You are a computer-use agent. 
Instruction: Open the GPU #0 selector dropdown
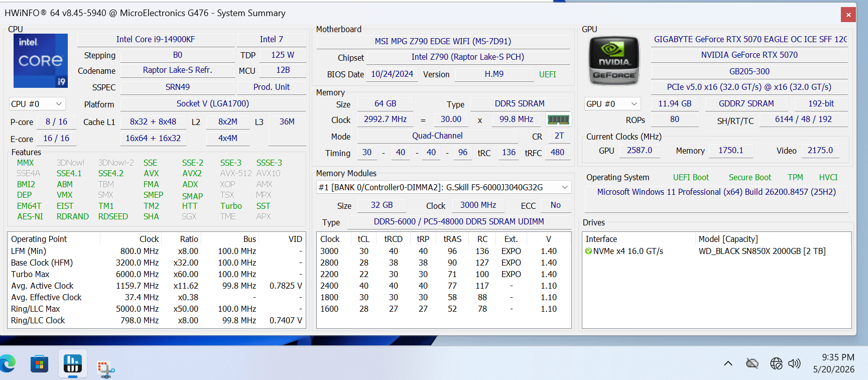coord(612,104)
